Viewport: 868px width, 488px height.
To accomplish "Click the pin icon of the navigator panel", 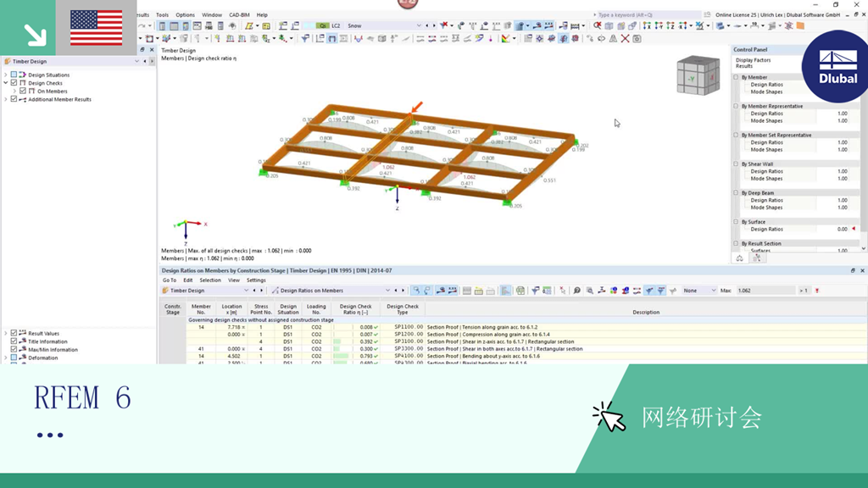I will [142, 50].
